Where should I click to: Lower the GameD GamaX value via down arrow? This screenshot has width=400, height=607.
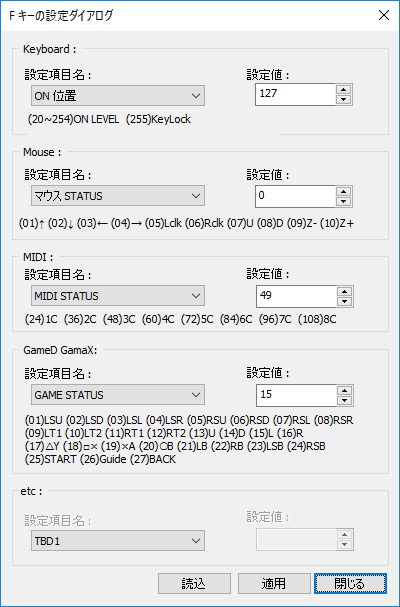coord(344,400)
